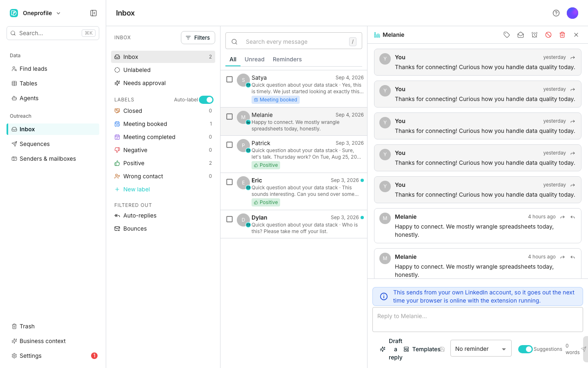Open the Needs approval folder

pos(163,83)
